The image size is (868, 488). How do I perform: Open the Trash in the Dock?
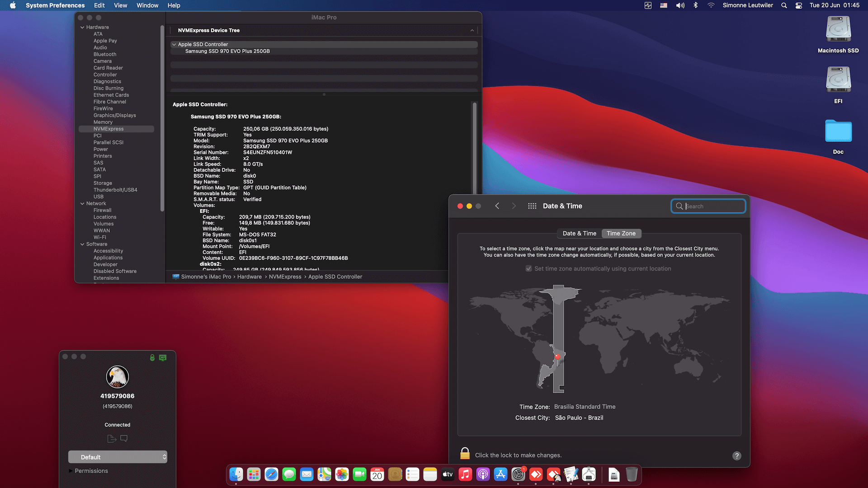pyautogui.click(x=632, y=474)
